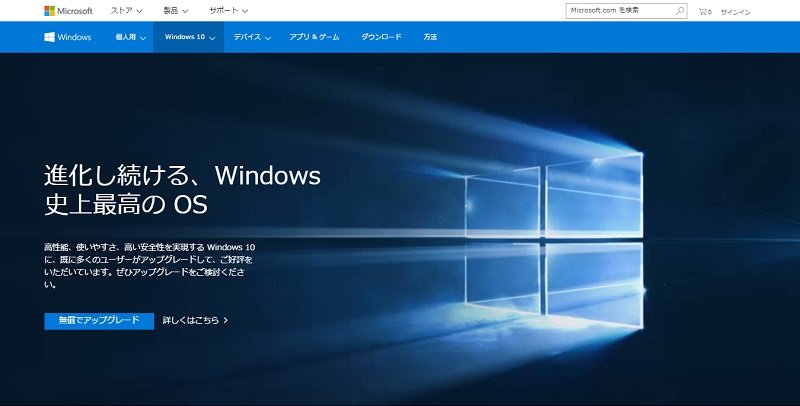
Task: Click the 無償でアップグレード button
Action: (99, 321)
